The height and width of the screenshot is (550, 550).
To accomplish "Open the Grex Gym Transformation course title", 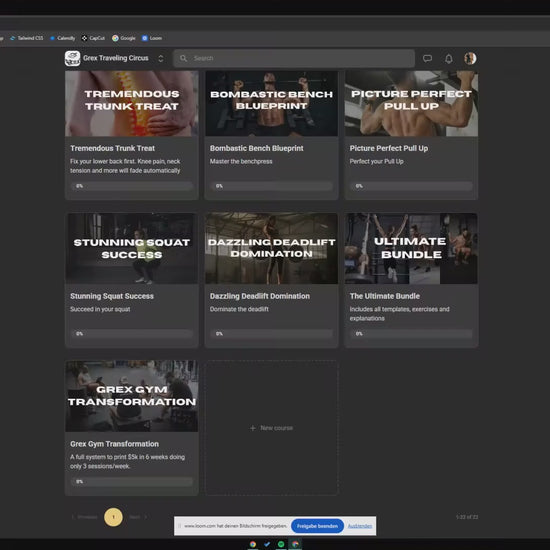I will click(x=114, y=444).
